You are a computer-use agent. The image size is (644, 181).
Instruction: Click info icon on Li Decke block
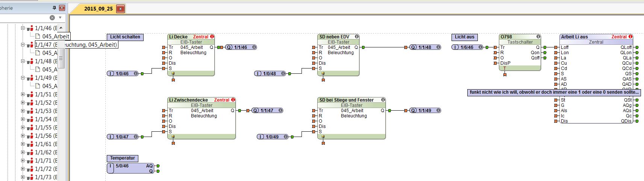point(212,37)
